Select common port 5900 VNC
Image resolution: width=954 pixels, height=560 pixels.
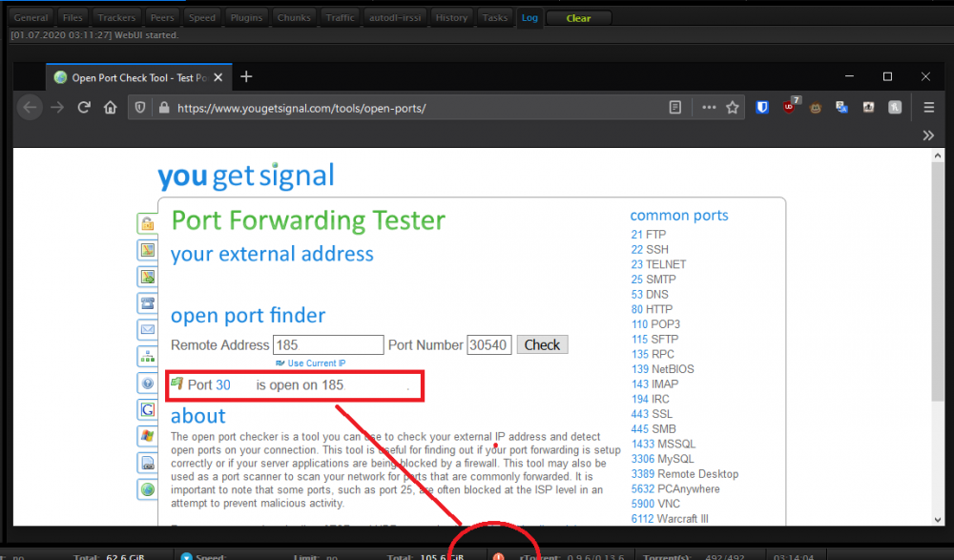click(656, 504)
